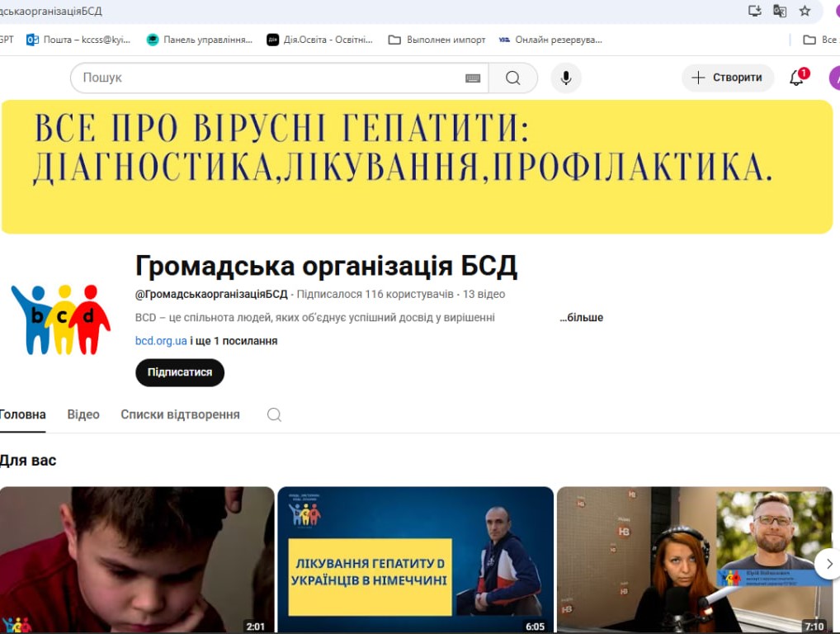Viewport: 840px width, 634px height.
Task: Open the Outlook mail bookmark
Action: (x=78, y=40)
